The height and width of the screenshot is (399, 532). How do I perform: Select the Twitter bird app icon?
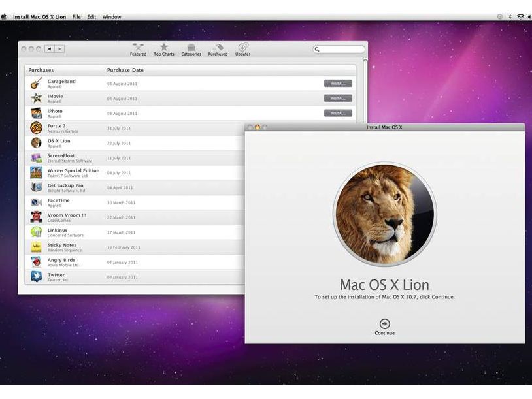click(36, 276)
